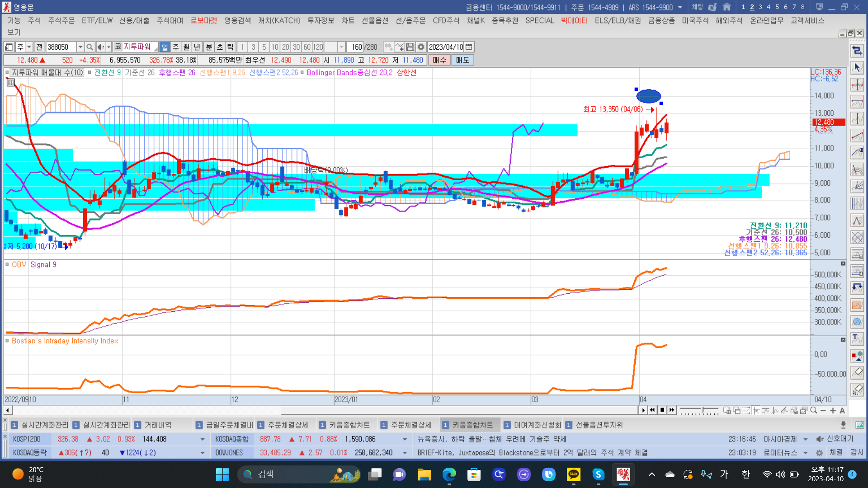
Task: Expand the KOSPI200 index dropdown arrow
Action: point(202,439)
